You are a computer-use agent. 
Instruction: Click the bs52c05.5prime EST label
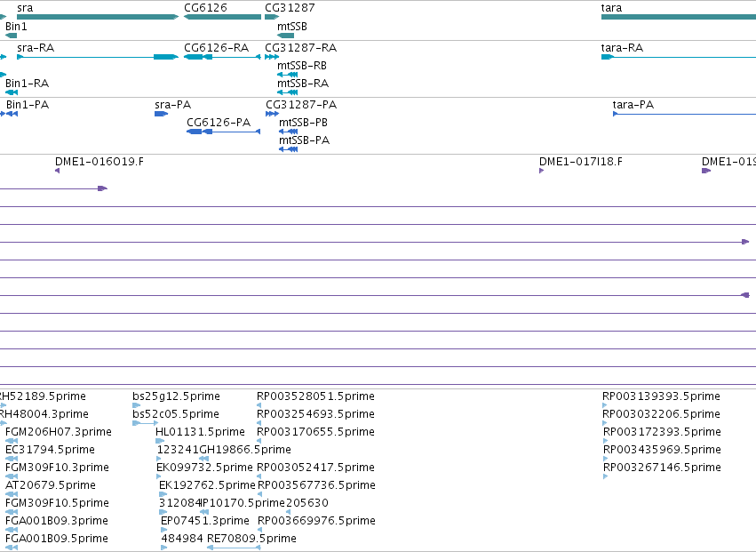176,414
